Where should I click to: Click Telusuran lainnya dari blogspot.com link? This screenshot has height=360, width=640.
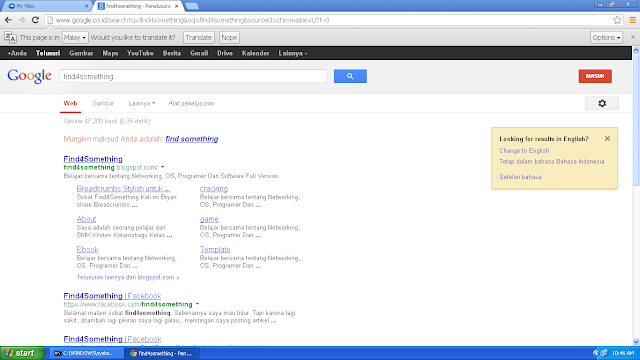[128, 277]
